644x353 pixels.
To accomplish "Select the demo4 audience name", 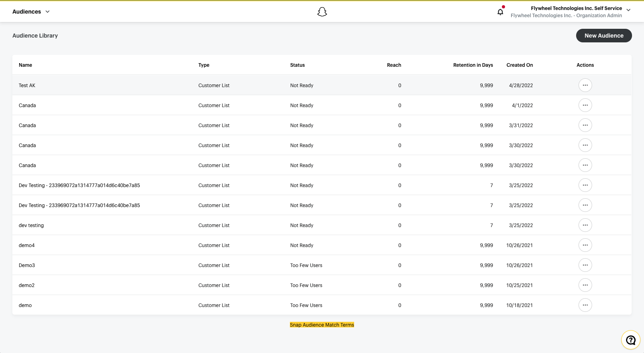I will [x=27, y=245].
